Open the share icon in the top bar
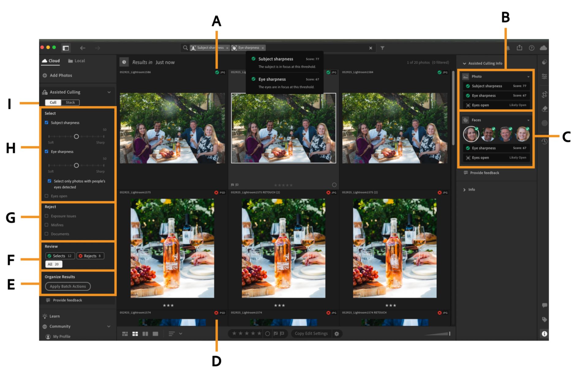 [519, 48]
